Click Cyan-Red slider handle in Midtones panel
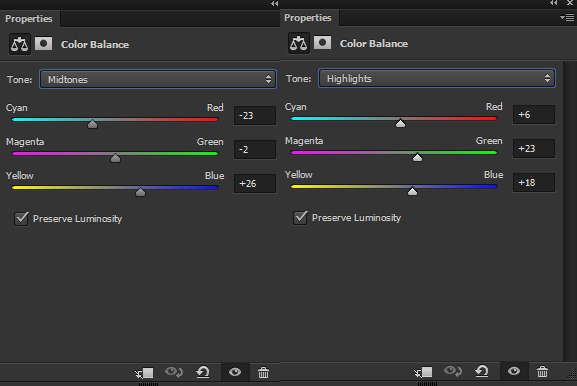 pyautogui.click(x=92, y=124)
